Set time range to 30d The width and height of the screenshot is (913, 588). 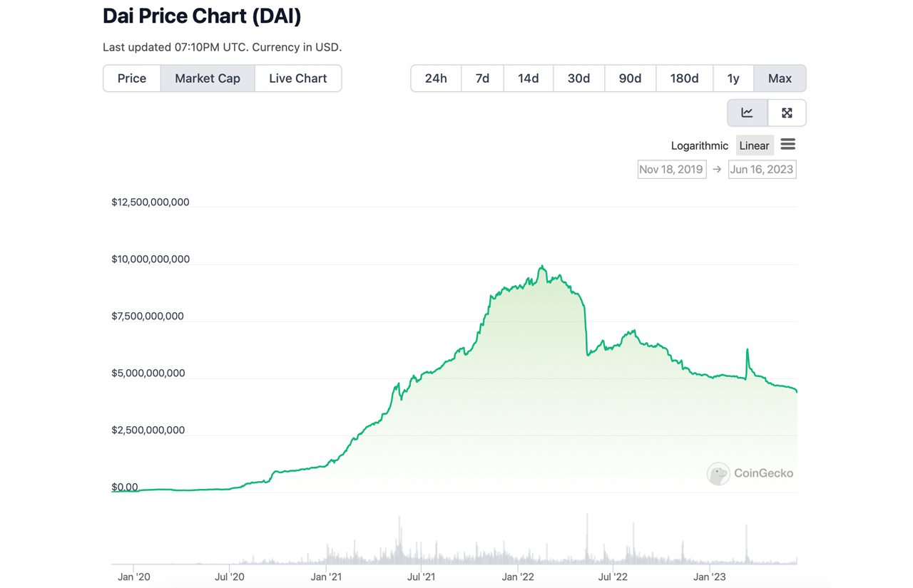click(x=578, y=78)
